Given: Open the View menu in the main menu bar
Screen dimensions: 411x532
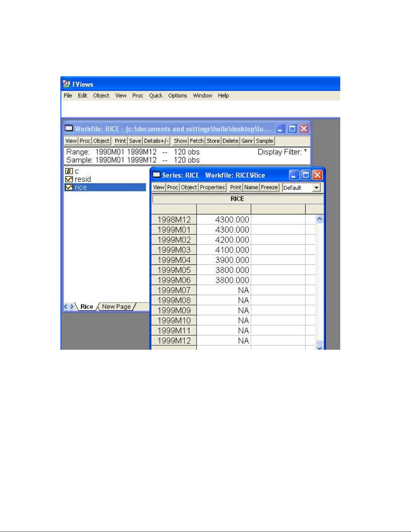Looking at the screenshot, I should coord(121,95).
